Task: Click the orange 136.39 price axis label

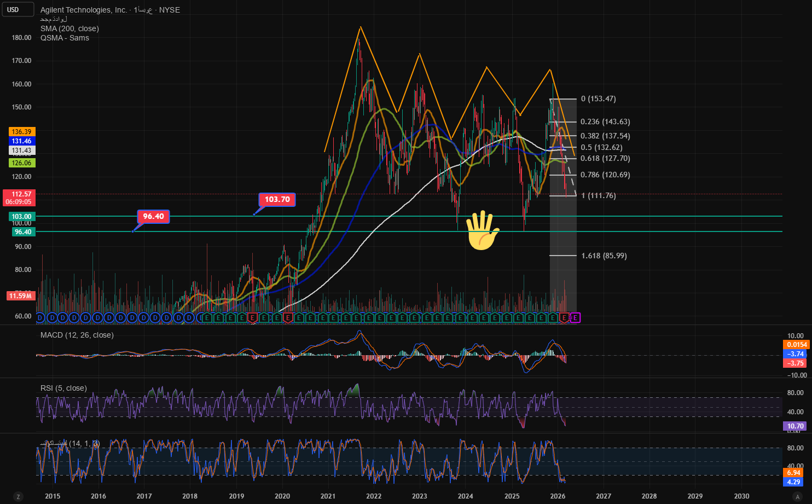Action: tap(22, 132)
